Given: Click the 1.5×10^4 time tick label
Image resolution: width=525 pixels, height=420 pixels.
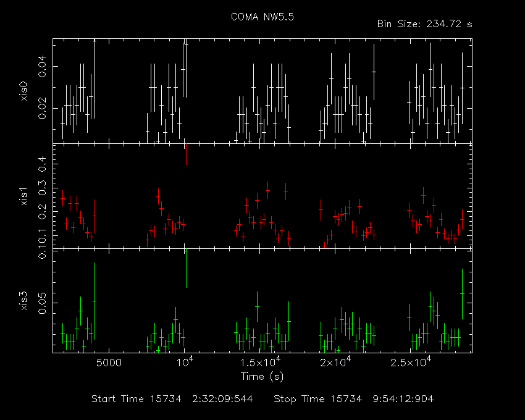Looking at the screenshot, I should pos(261,362).
